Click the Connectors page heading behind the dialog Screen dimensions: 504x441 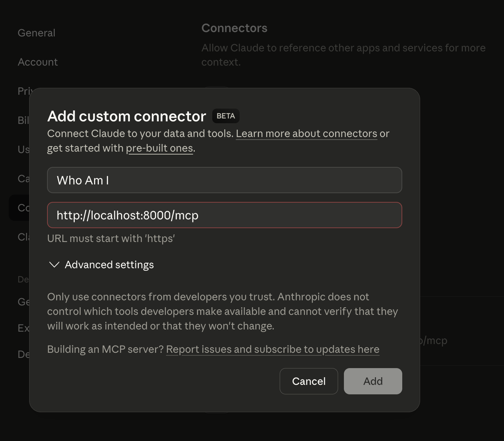pos(234,28)
